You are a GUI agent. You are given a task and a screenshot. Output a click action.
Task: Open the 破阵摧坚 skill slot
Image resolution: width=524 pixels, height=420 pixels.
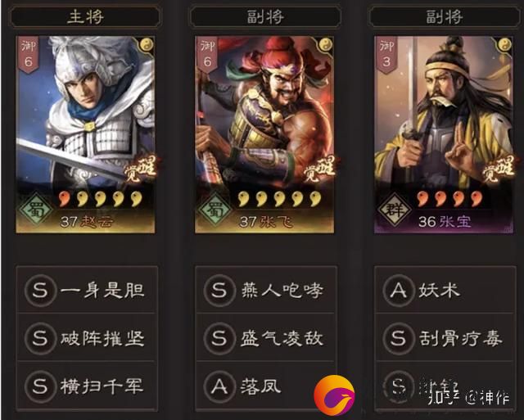[x=87, y=338]
